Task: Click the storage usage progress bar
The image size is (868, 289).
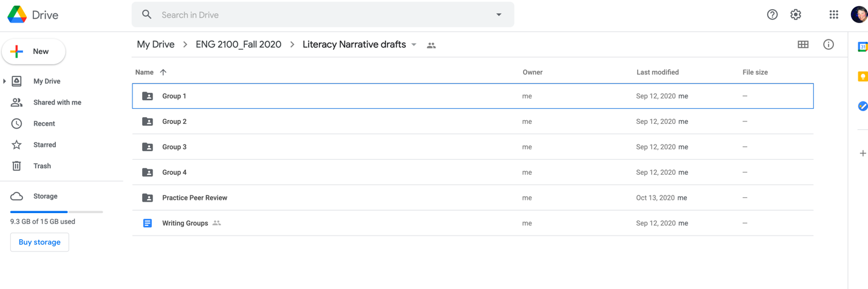Action: click(x=56, y=212)
